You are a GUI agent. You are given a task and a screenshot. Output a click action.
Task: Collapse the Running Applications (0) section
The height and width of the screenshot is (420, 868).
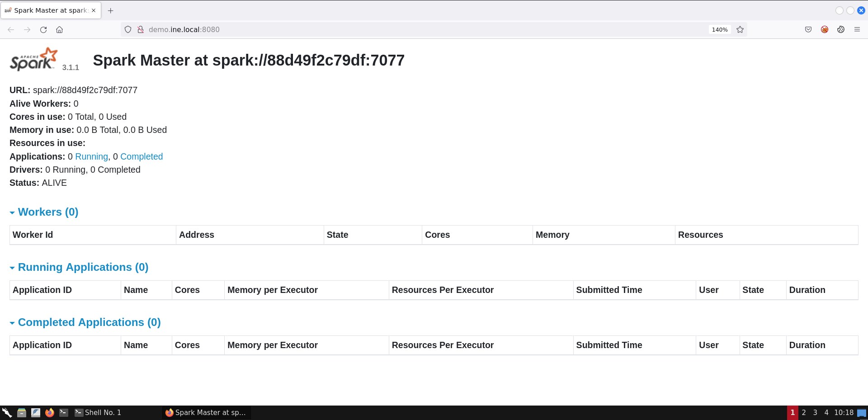[79, 267]
